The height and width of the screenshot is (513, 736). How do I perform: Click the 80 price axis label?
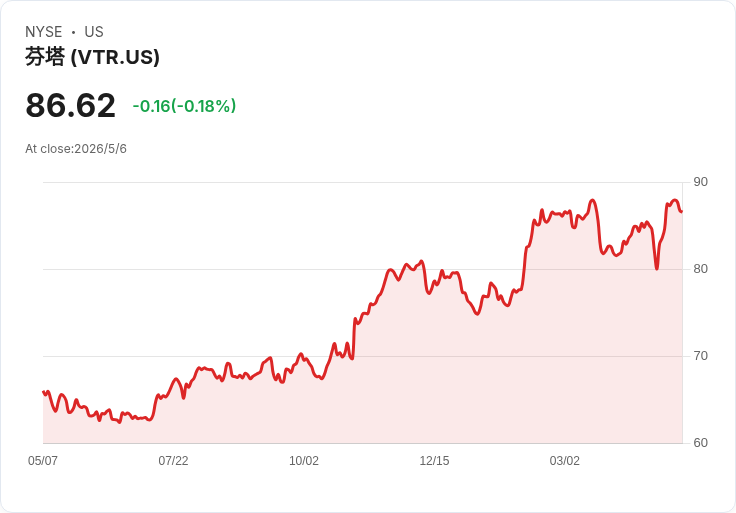click(x=700, y=269)
